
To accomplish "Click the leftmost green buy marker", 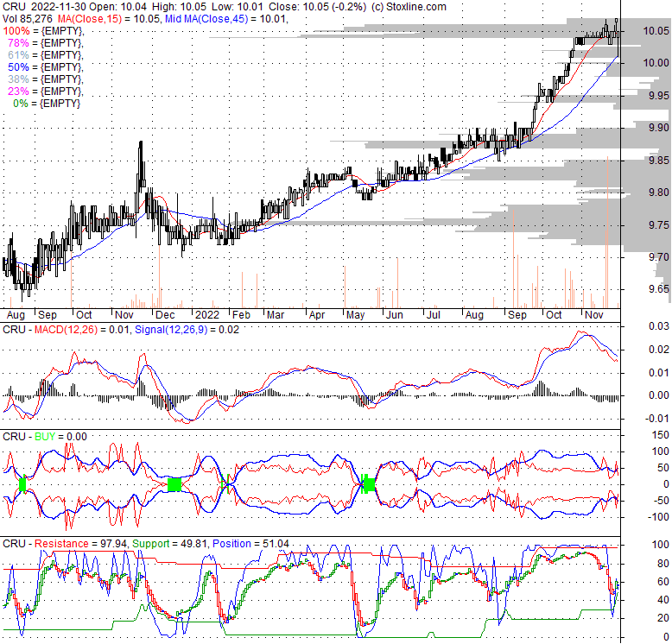I will [22, 484].
